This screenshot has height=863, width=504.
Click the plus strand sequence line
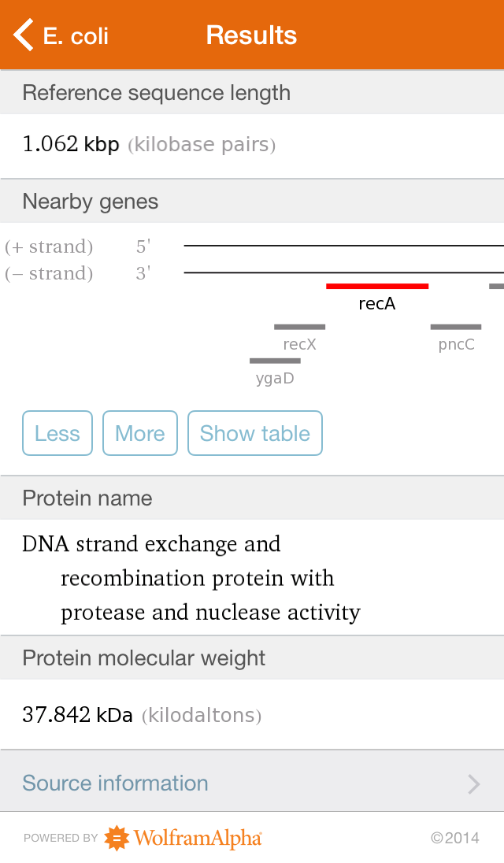[339, 245]
